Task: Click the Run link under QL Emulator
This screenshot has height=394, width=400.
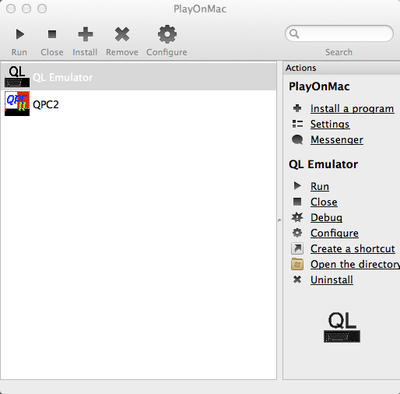Action: pyautogui.click(x=320, y=186)
